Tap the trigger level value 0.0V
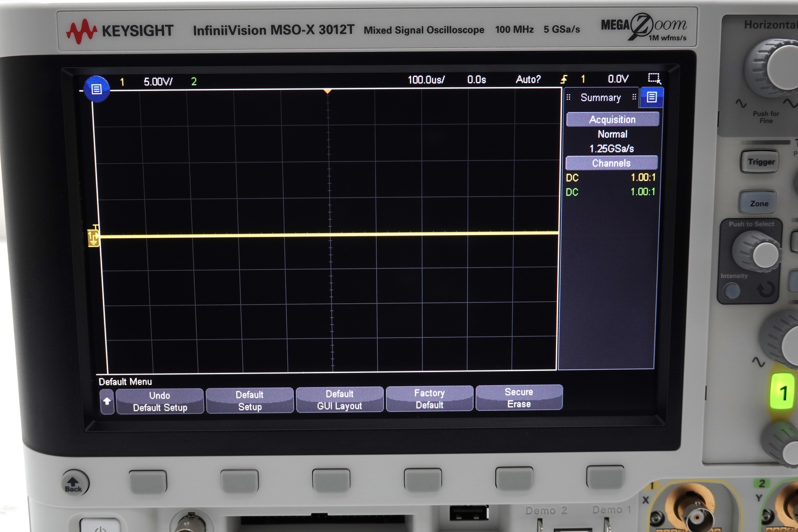The width and height of the screenshot is (798, 532). point(618,79)
